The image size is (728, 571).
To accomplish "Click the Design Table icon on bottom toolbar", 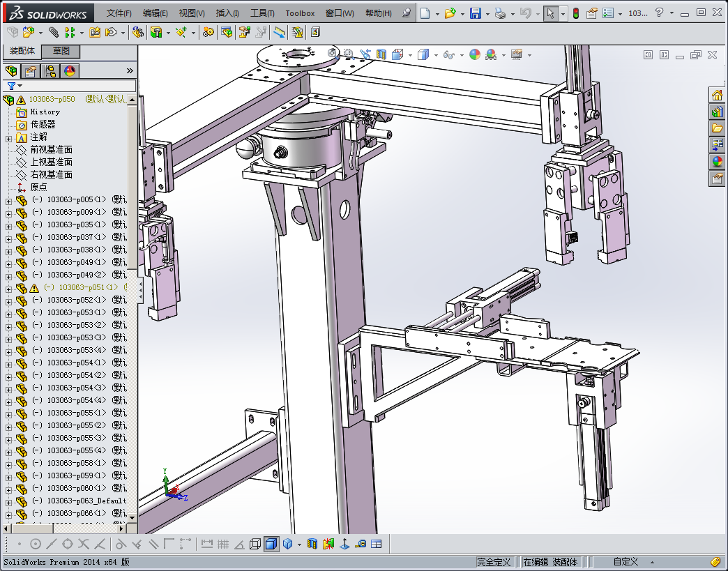I will click(376, 544).
